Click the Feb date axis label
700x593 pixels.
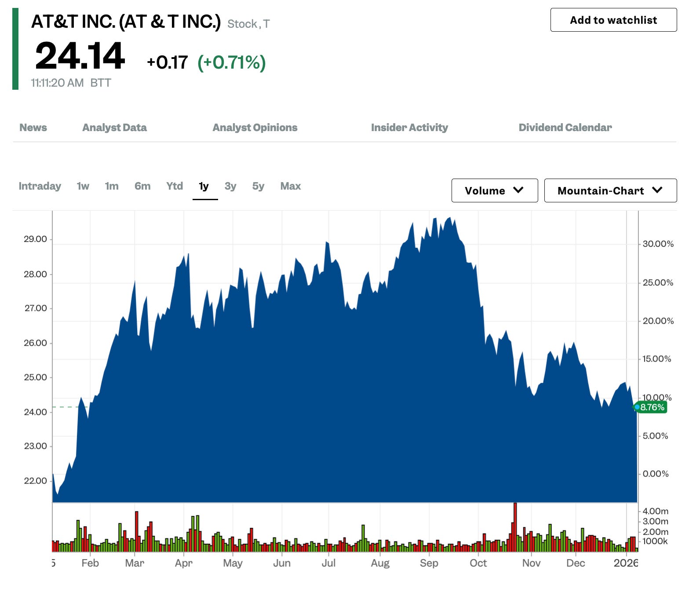pos(90,563)
